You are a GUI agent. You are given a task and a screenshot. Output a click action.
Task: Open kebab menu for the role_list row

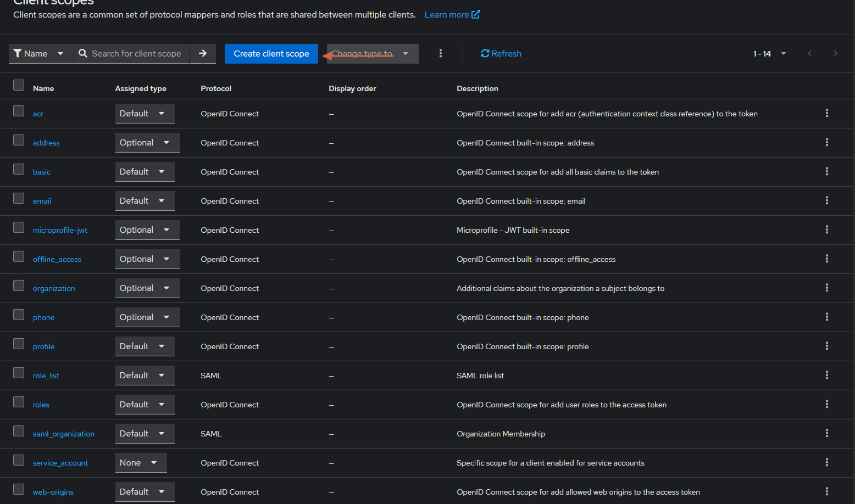(826, 375)
